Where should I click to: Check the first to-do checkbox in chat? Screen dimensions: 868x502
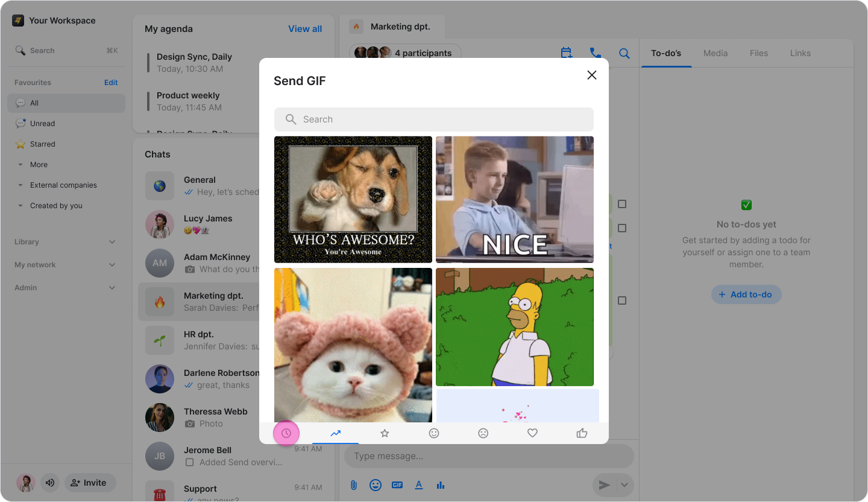(x=622, y=204)
